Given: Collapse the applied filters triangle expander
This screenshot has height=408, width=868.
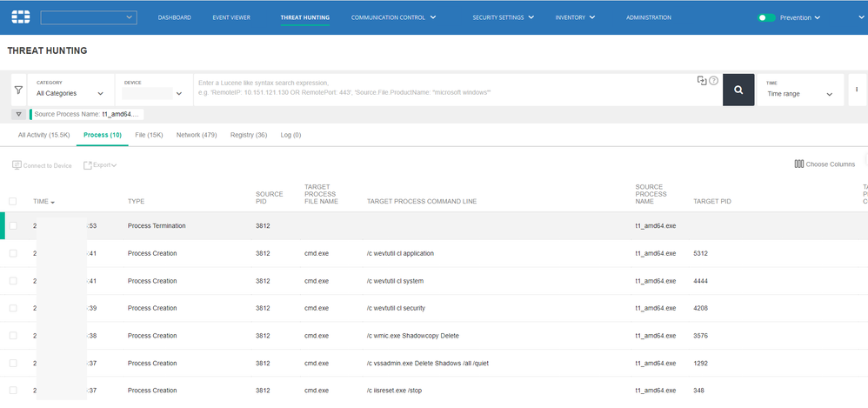Looking at the screenshot, I should (19, 114).
